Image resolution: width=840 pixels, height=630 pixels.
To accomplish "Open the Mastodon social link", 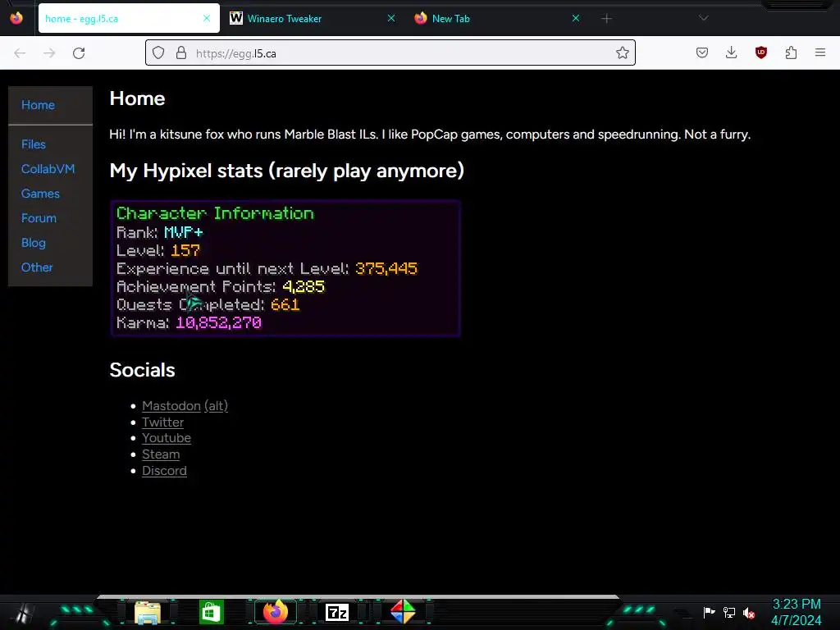I will click(x=171, y=406).
